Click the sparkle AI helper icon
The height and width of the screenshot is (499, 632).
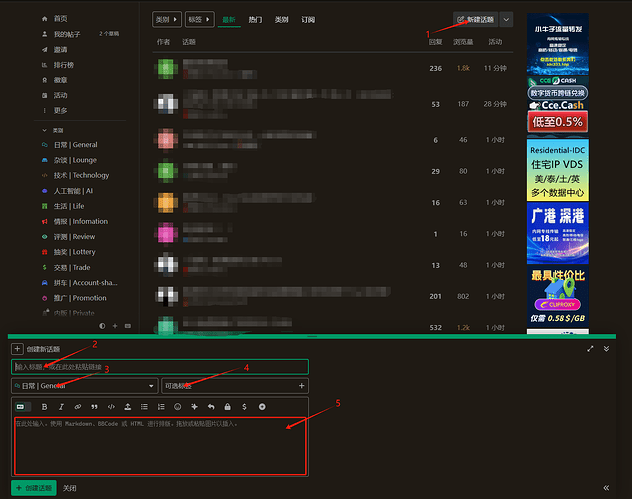tap(194, 407)
